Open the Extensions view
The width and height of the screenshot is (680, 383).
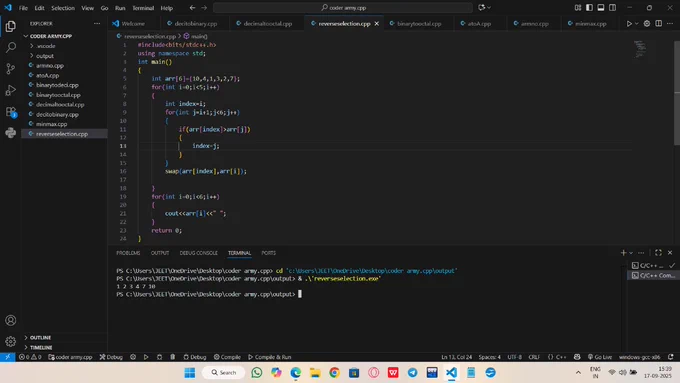pyautogui.click(x=10, y=111)
